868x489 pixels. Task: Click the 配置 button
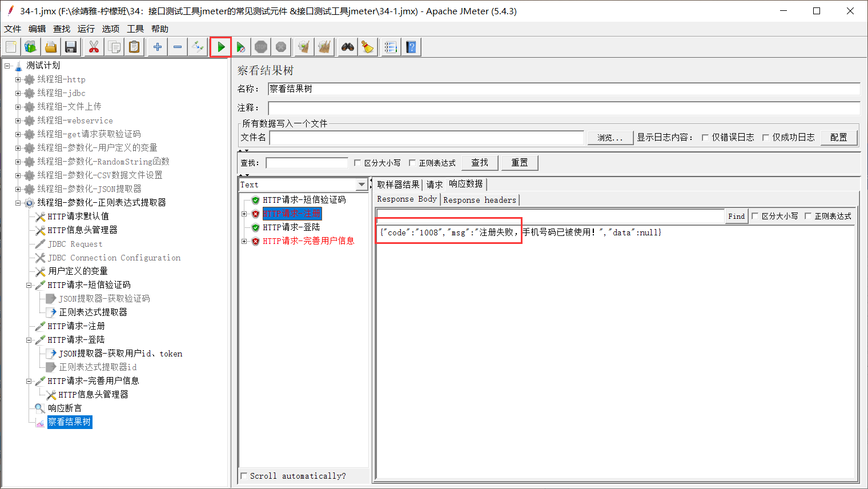838,138
